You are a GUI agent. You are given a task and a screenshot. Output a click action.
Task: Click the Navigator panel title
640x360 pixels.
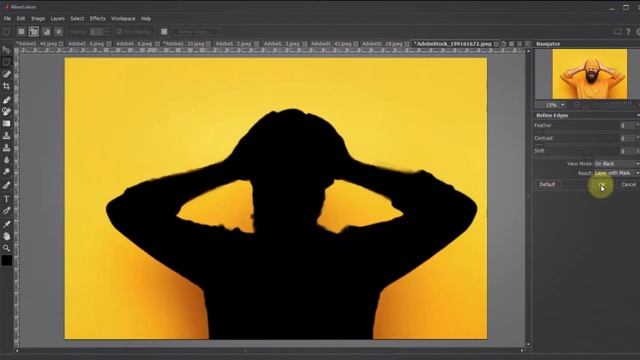tap(548, 44)
